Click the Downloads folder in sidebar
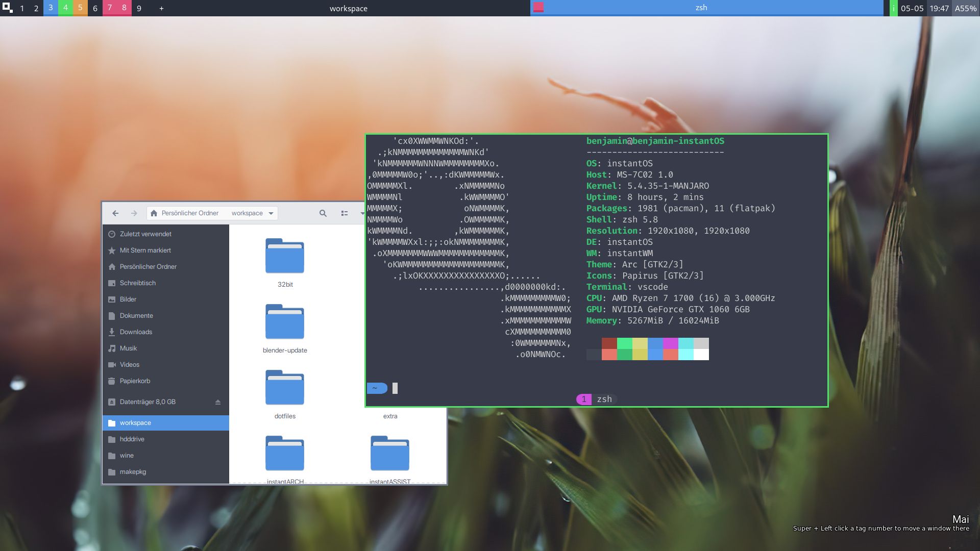Screen dimensions: 980x551 click(135, 332)
